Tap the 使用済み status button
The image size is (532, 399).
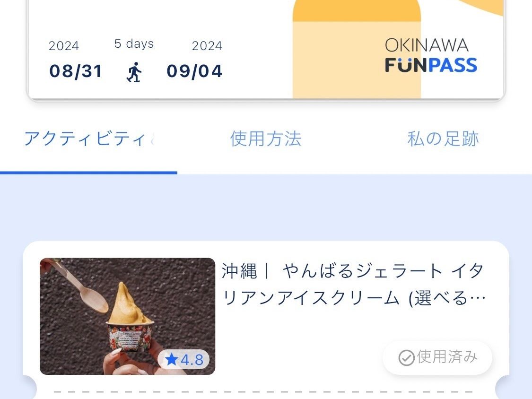pos(437,357)
